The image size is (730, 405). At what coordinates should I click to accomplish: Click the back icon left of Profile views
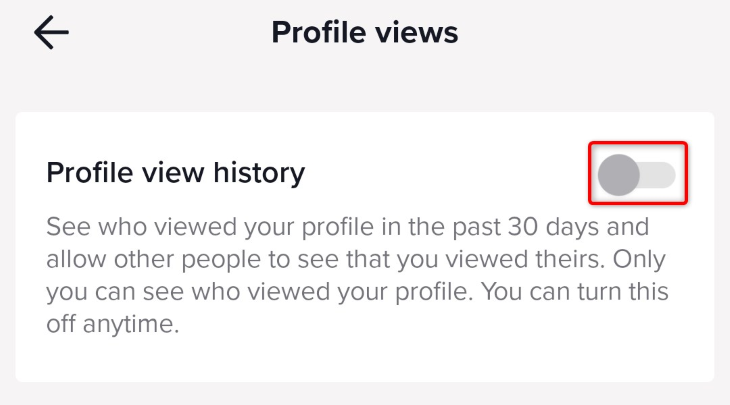pos(51,33)
